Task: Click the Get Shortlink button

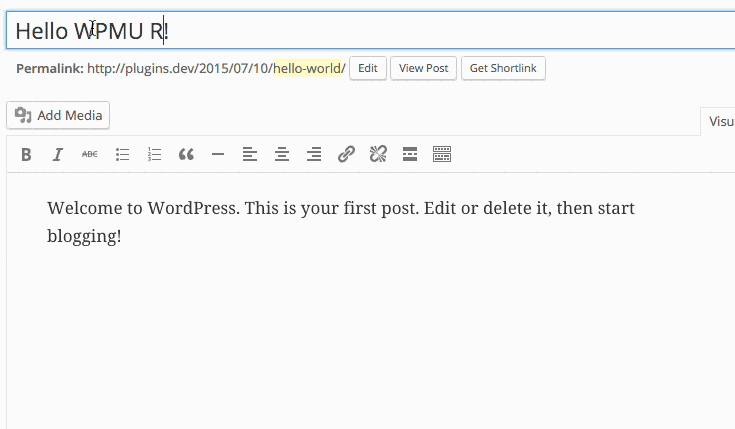Action: point(503,68)
